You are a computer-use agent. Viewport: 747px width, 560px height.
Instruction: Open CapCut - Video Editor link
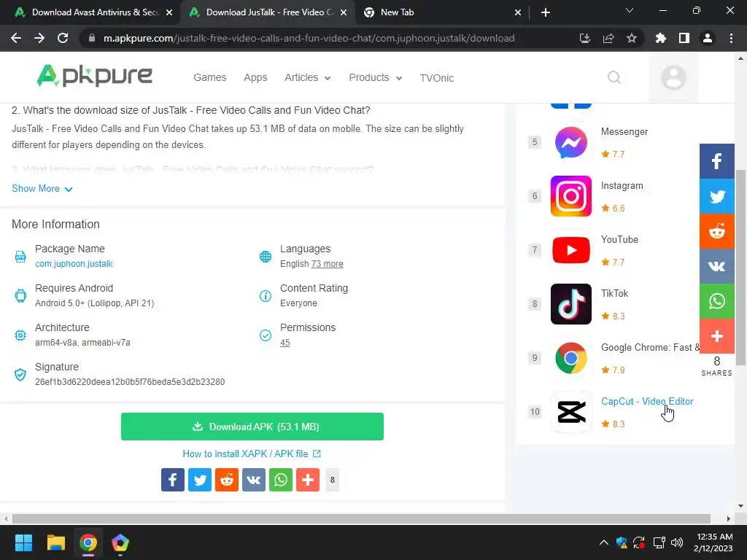[x=647, y=402]
